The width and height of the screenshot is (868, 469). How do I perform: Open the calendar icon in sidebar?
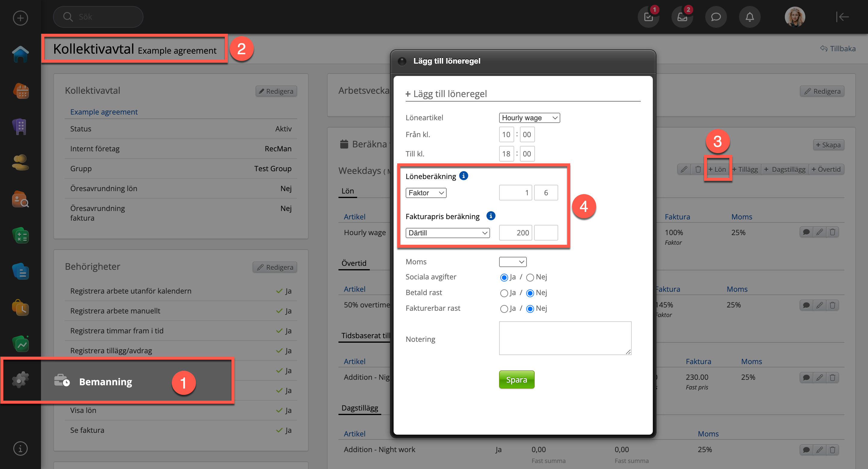click(x=21, y=91)
